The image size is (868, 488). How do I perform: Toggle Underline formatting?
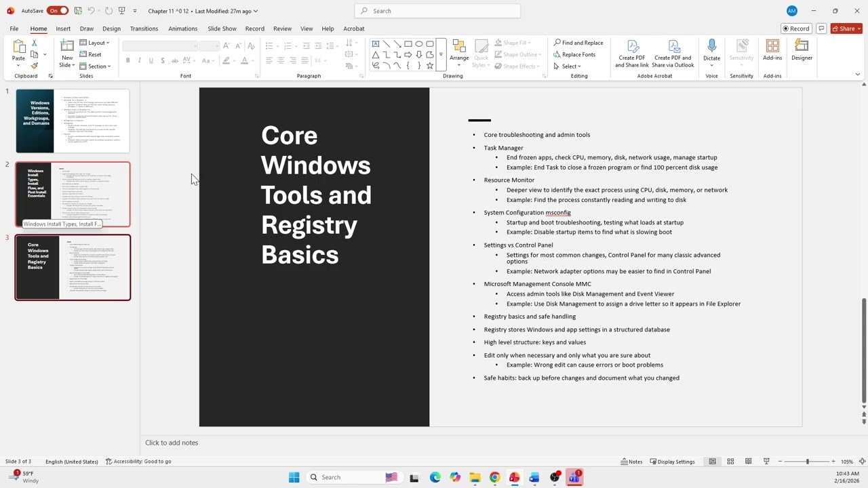pos(151,60)
